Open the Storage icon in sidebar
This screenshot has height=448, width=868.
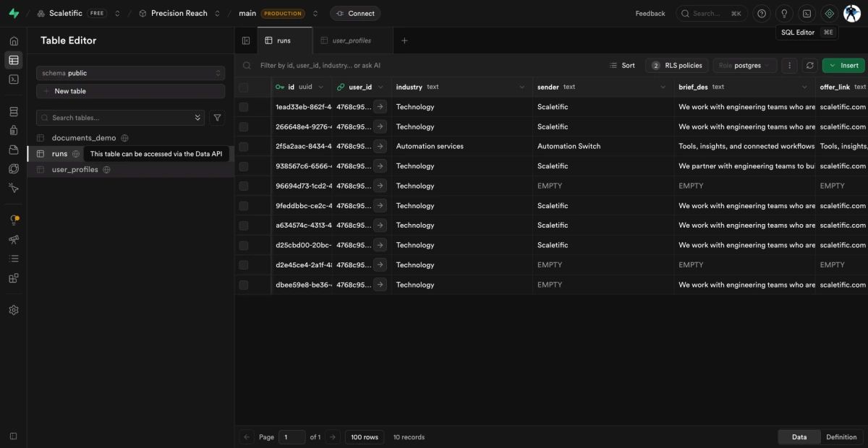coord(14,150)
